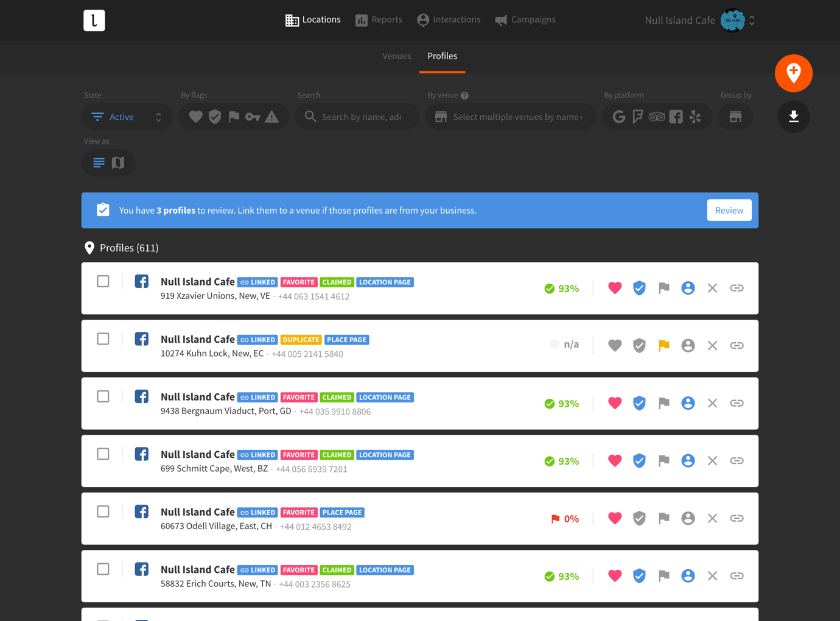840x621 pixels.
Task: Click the orange add location pin button
Action: pos(793,73)
